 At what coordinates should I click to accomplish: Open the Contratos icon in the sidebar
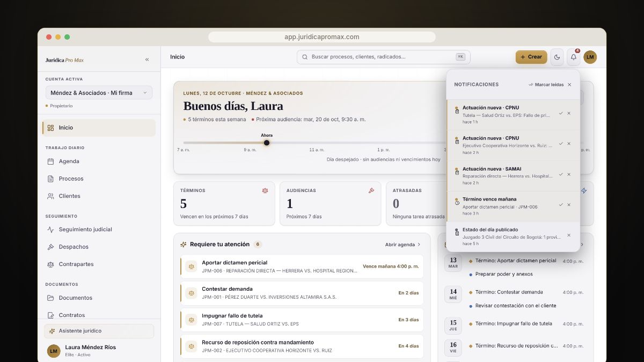tap(50, 315)
